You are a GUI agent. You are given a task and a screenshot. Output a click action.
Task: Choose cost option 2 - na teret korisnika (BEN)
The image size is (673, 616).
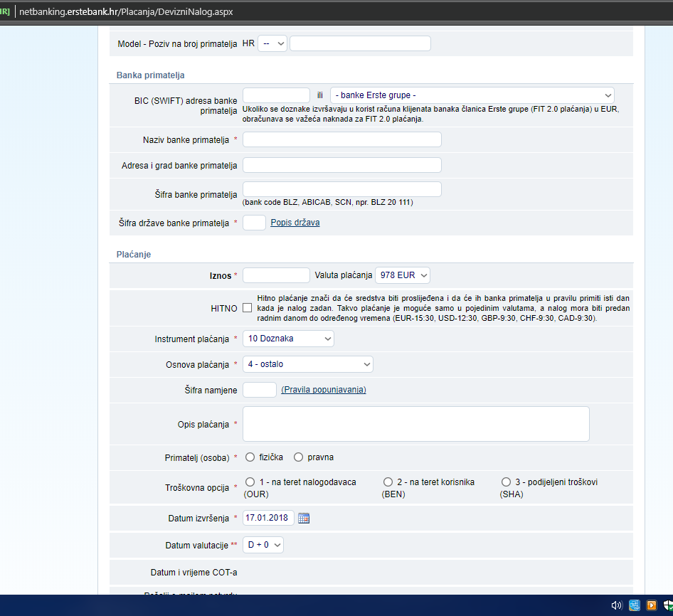[388, 482]
